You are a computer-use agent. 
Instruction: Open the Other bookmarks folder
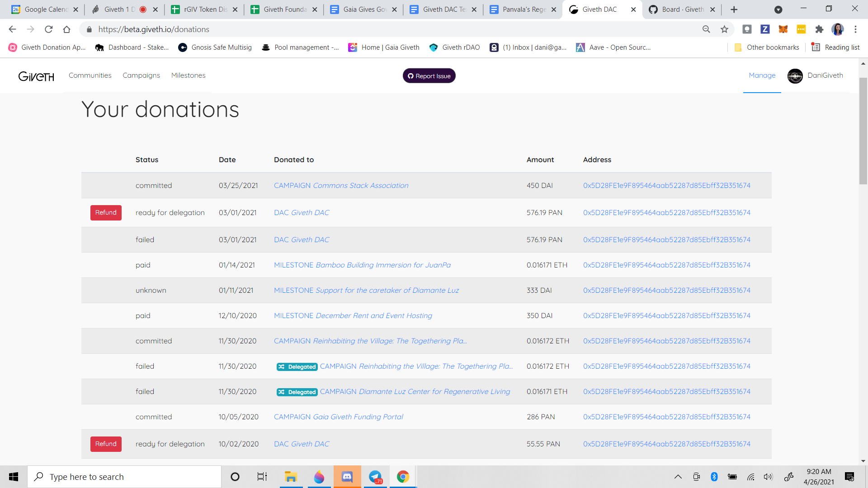click(767, 47)
